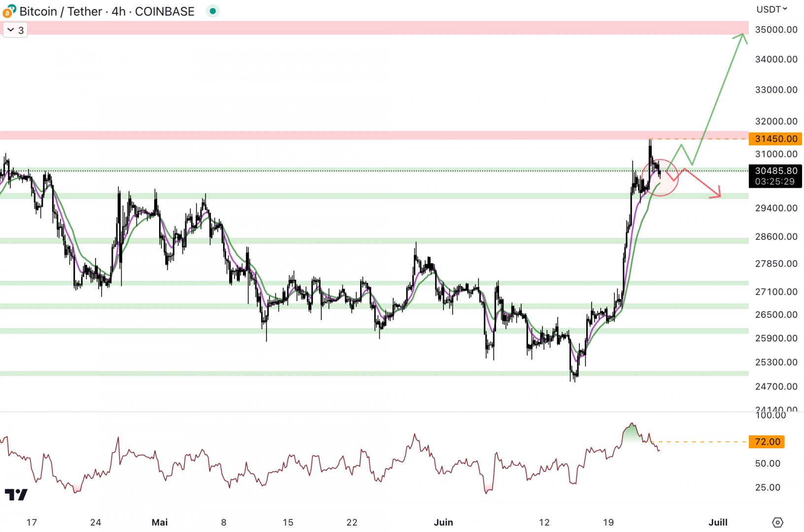Click the TradingView logo
Screen dimensions: 804x532
[16, 495]
